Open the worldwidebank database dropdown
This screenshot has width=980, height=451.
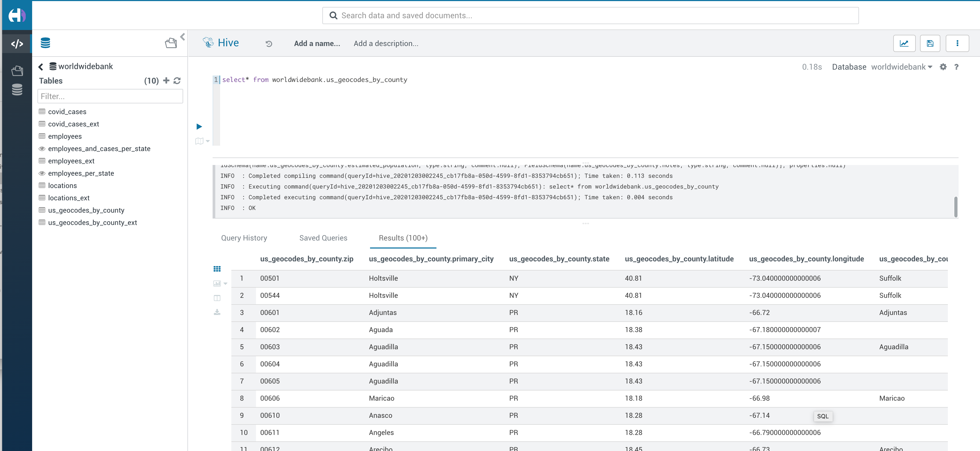(x=902, y=67)
